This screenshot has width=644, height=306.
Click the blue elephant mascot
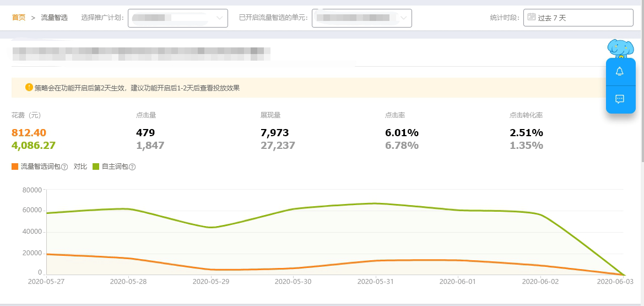[x=620, y=49]
